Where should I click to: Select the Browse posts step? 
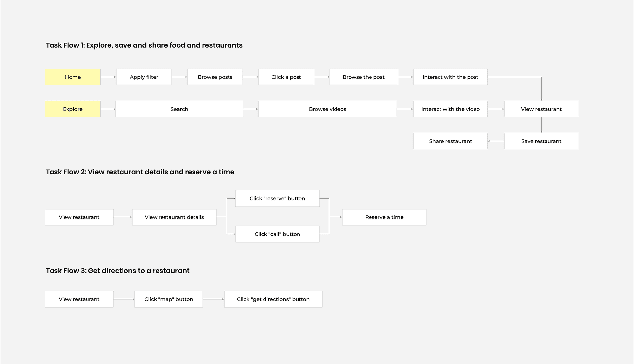click(215, 77)
